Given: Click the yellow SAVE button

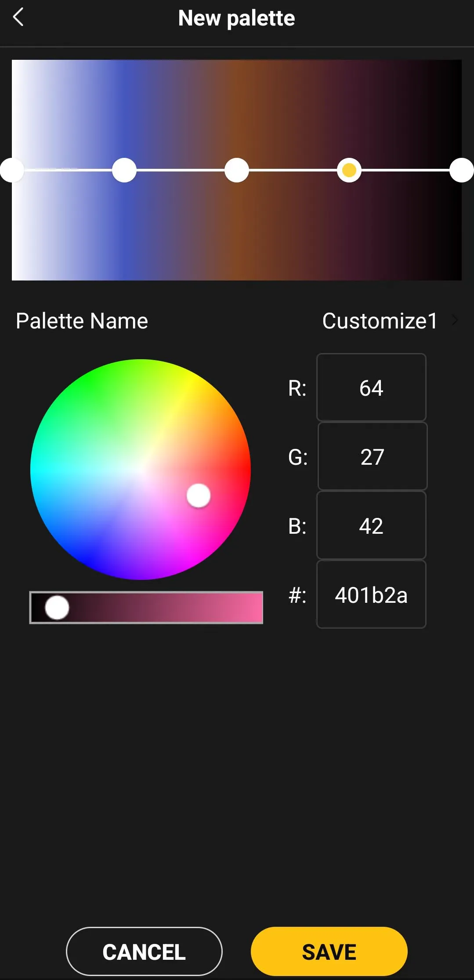Looking at the screenshot, I should tap(329, 952).
